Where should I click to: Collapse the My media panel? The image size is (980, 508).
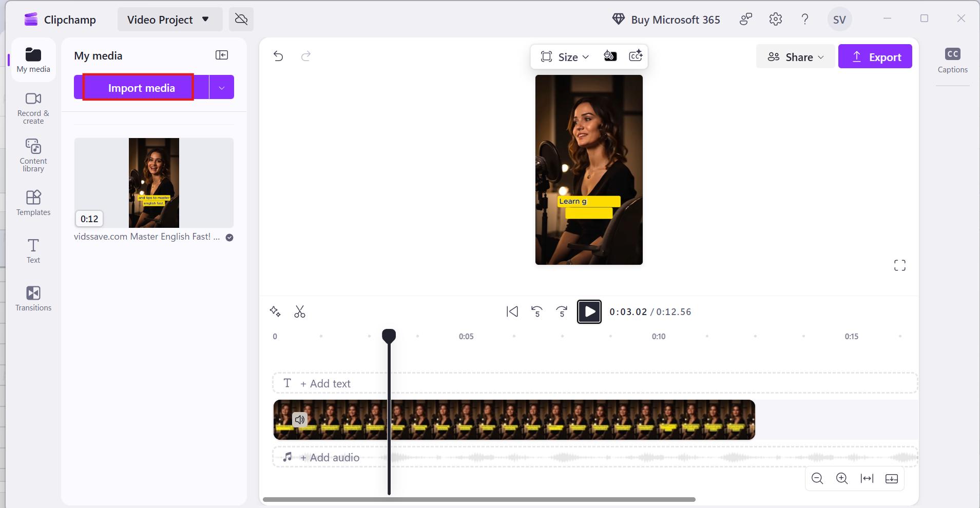click(x=222, y=55)
